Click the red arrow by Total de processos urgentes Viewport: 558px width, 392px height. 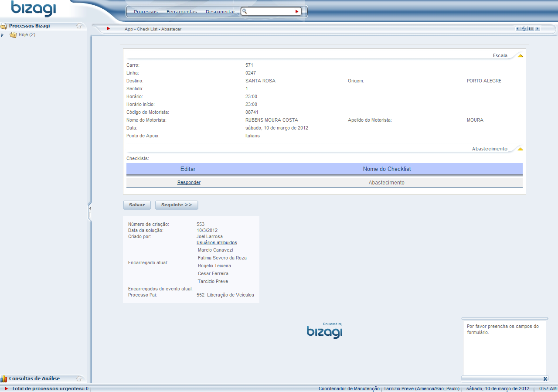pos(7,389)
